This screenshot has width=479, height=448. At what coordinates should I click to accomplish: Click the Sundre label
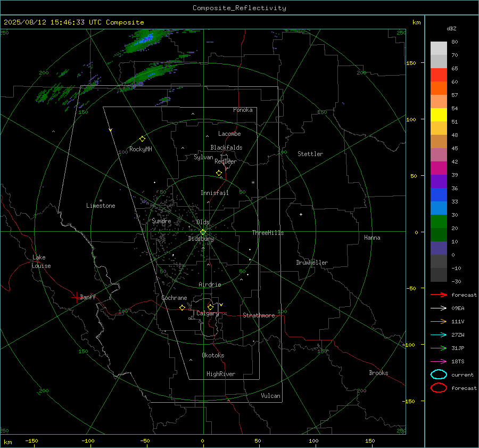[161, 221]
